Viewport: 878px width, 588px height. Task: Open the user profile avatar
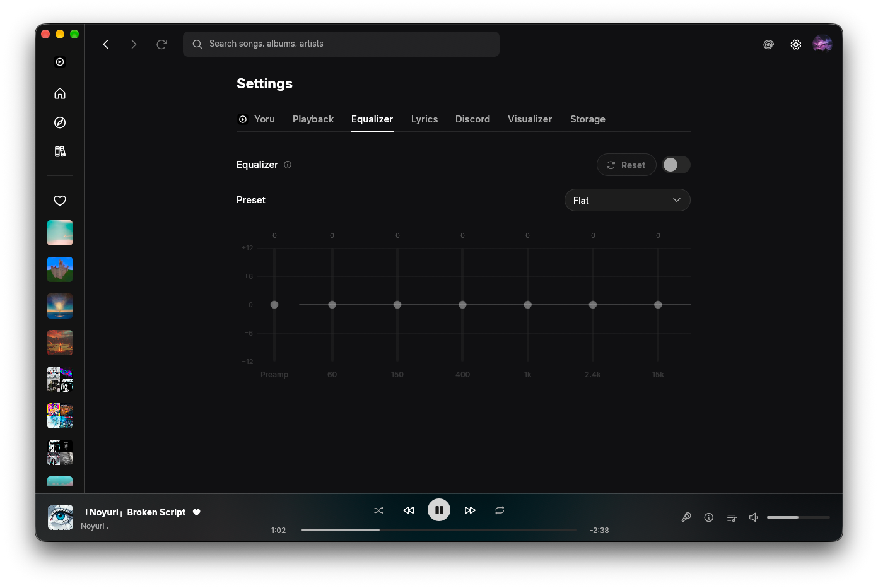point(822,44)
